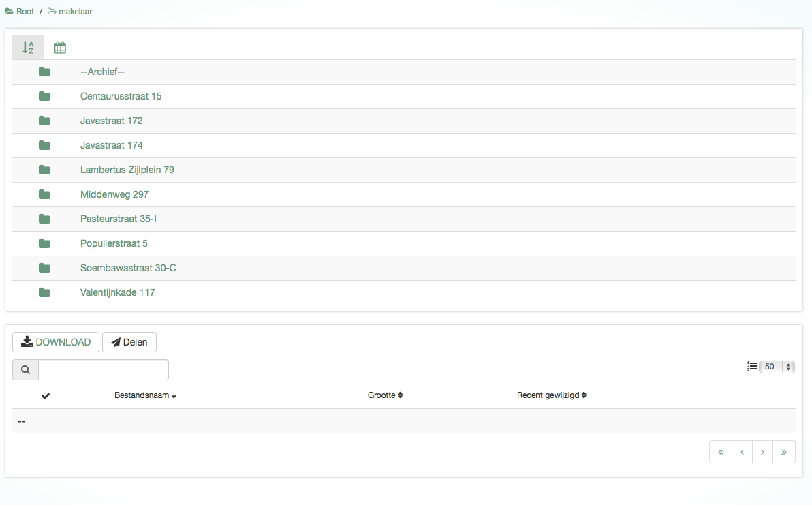Open the items-per-page dropdown showing 50
This screenshot has width=812, height=505.
pos(777,367)
